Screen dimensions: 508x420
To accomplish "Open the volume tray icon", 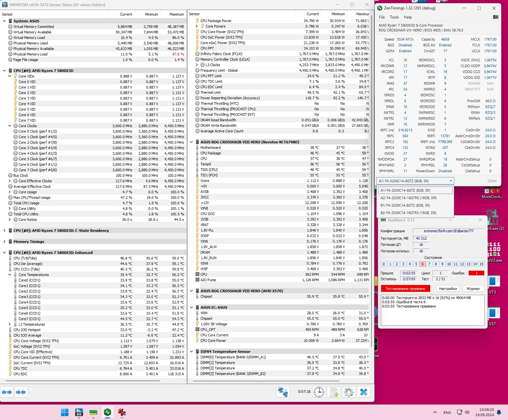I will click(467, 412).
